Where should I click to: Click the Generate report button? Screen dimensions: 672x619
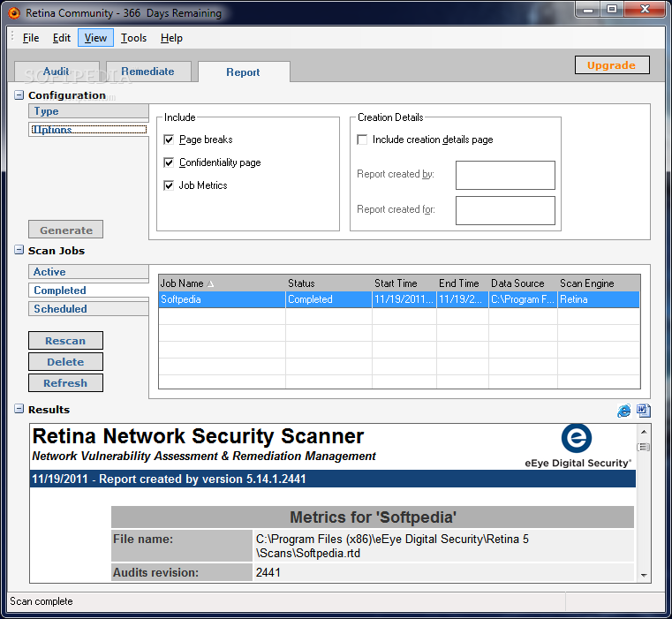click(66, 230)
